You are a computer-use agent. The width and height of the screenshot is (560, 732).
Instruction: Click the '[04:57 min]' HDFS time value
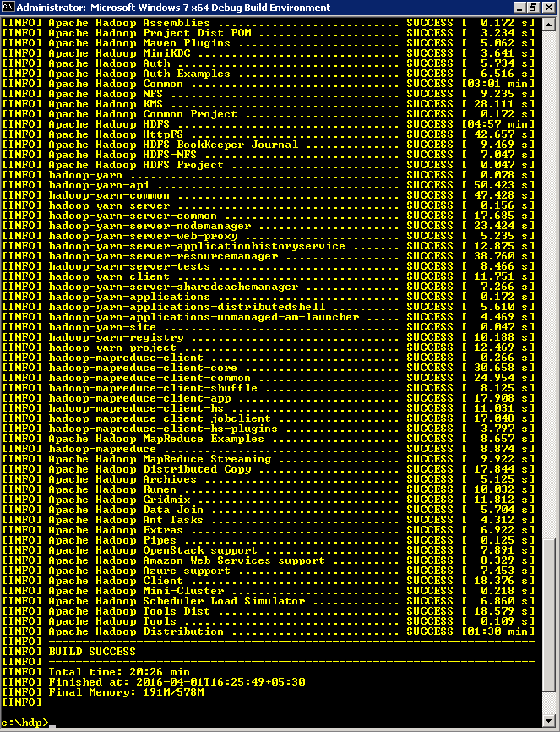[498, 124]
